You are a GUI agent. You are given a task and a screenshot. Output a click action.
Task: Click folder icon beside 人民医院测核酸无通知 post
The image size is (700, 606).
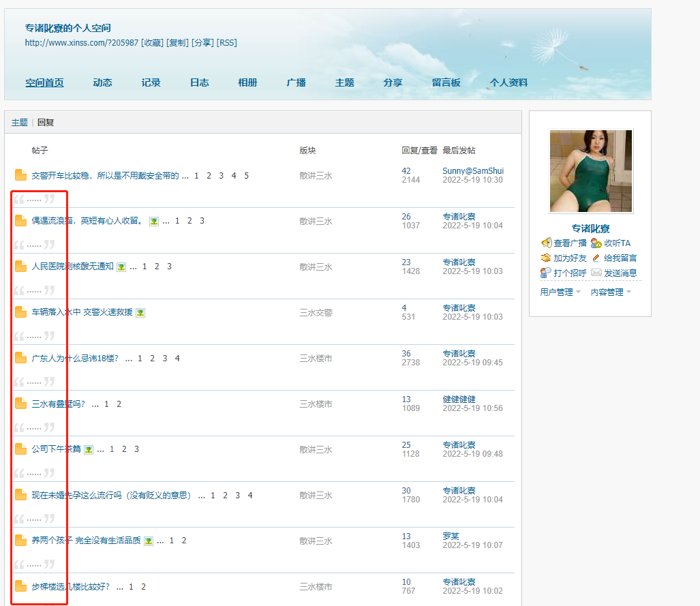[x=20, y=266]
